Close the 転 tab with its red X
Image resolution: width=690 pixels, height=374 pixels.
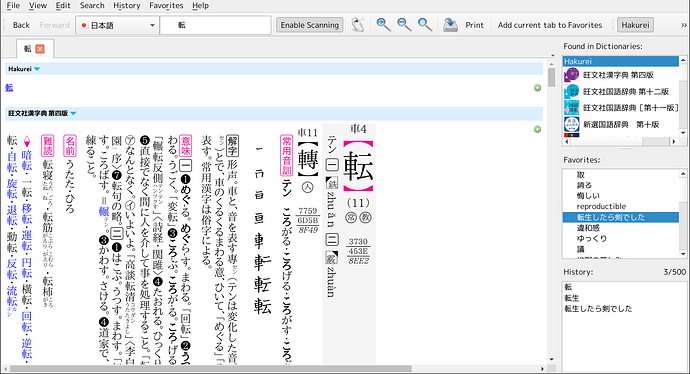click(x=40, y=49)
